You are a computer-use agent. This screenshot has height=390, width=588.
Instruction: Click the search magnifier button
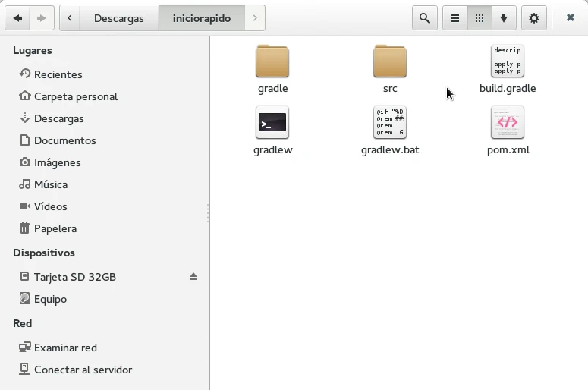click(x=425, y=18)
